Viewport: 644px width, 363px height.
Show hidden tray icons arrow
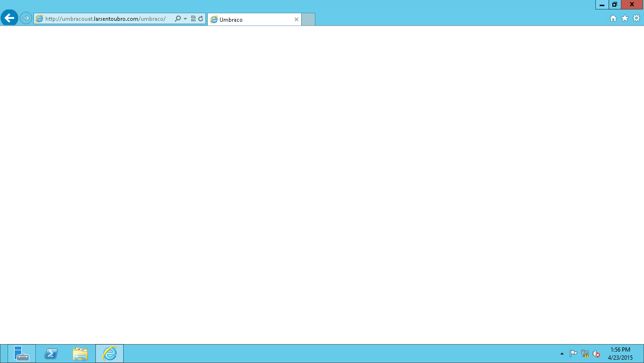click(x=562, y=354)
